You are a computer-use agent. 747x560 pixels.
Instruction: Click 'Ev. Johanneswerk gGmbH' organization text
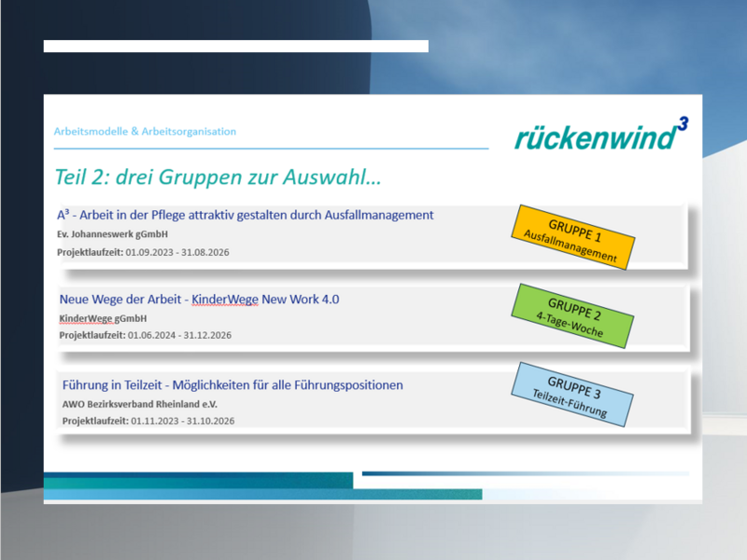(112, 234)
